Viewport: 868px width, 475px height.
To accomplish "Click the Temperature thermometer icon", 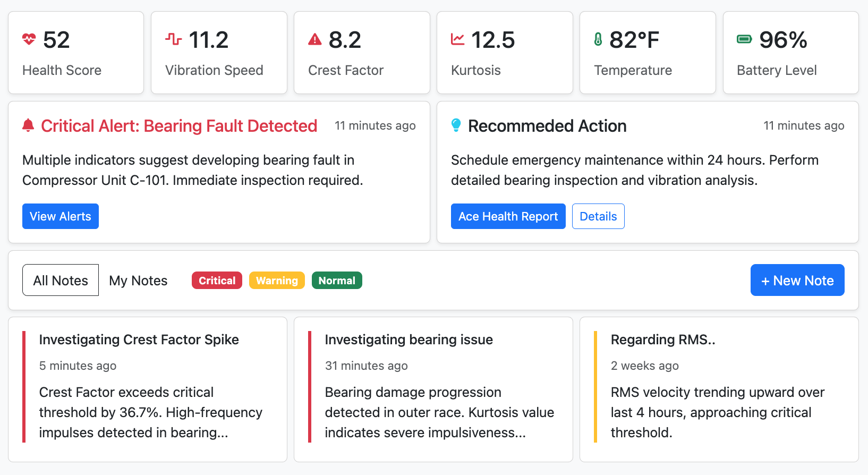I will click(598, 39).
